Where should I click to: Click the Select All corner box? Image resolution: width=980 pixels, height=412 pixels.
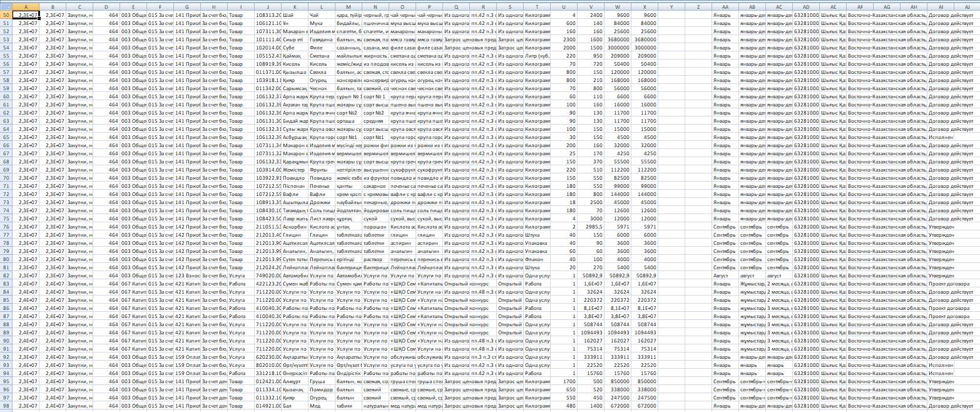[6, 6]
